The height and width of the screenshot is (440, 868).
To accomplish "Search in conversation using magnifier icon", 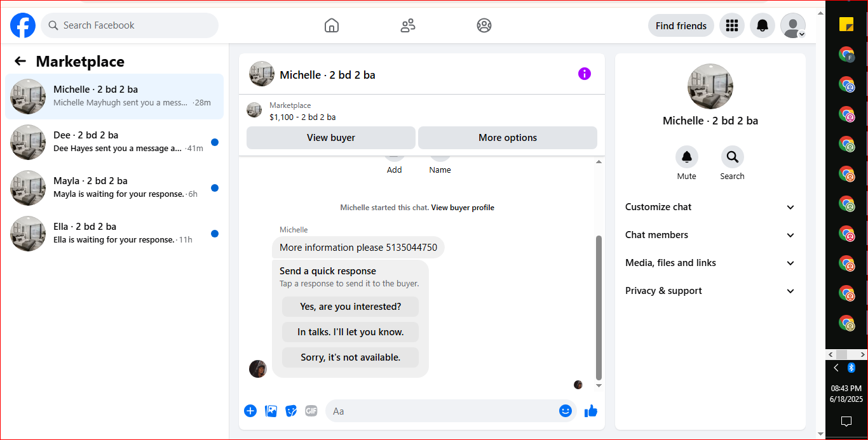I will [x=732, y=157].
